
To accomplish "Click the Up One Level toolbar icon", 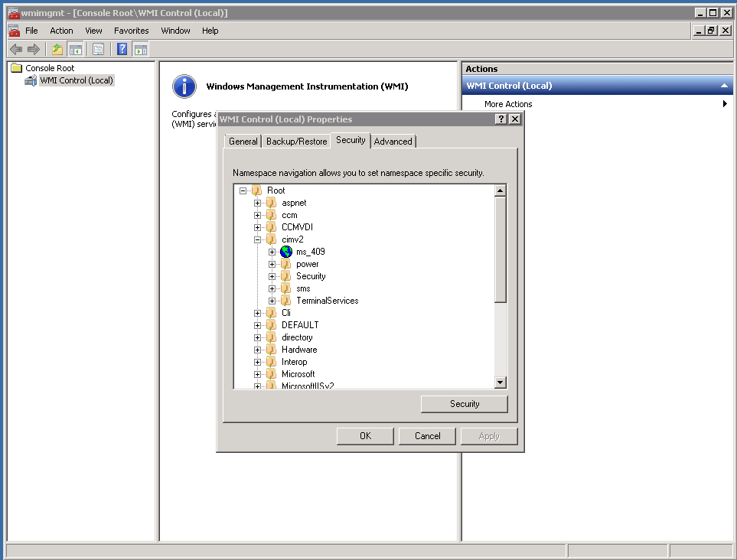I will coord(57,49).
